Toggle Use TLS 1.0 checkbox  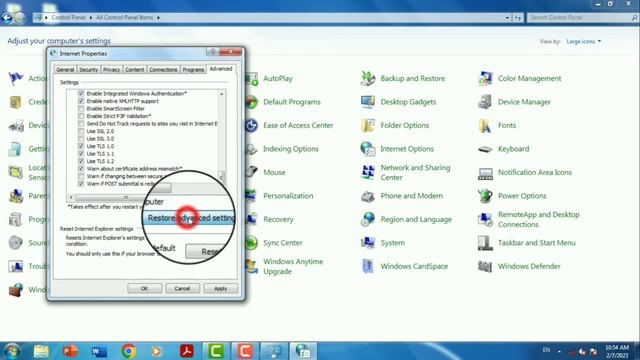[81, 146]
